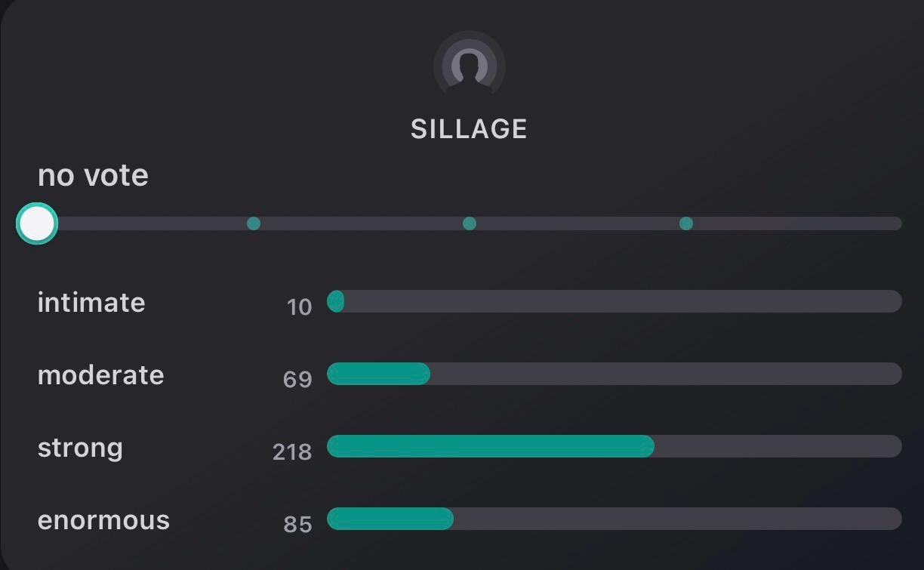924x570 pixels.
Task: Click the 'enormous' label
Action: click(x=103, y=520)
